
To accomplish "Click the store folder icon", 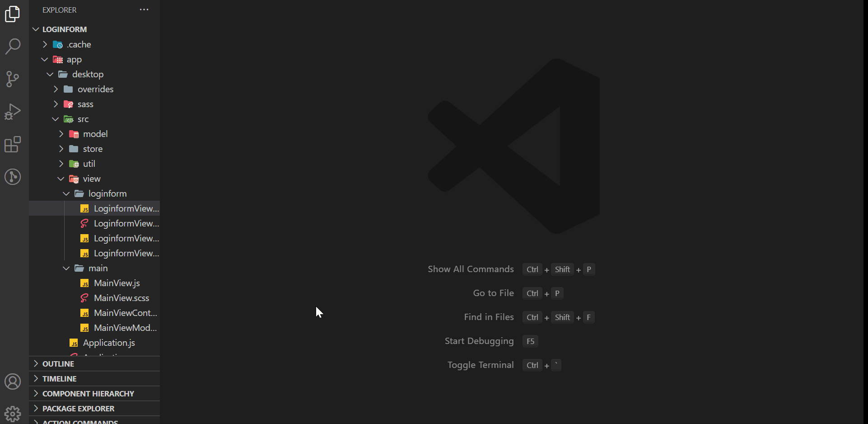I will pos(74,149).
